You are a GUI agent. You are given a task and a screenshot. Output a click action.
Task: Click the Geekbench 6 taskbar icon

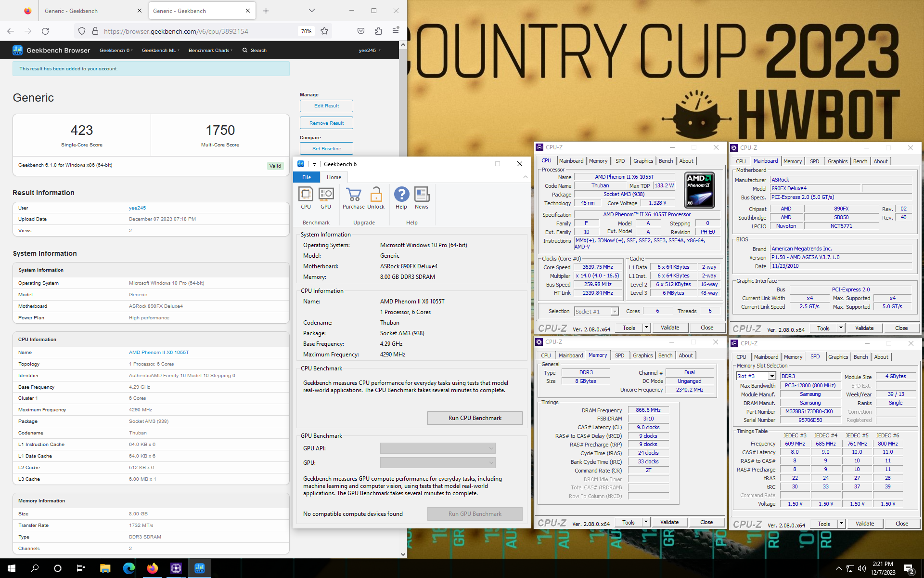click(199, 568)
